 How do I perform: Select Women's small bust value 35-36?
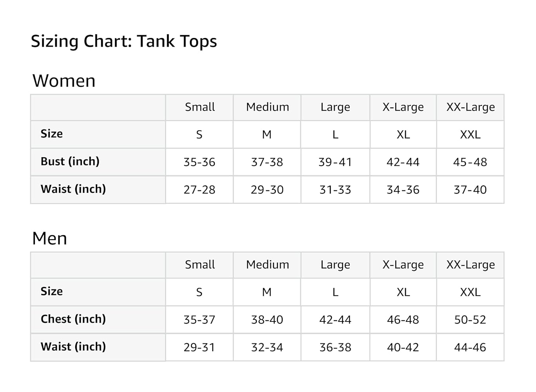point(199,162)
